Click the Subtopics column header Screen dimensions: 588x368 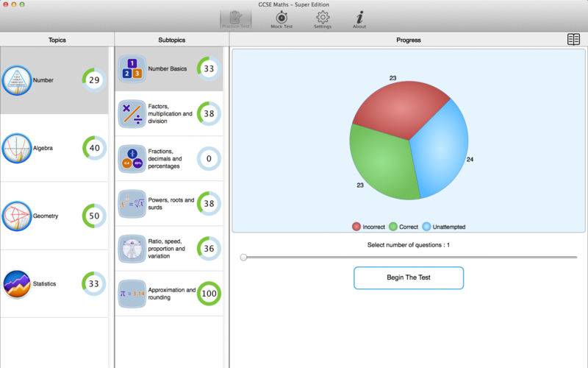[172, 40]
